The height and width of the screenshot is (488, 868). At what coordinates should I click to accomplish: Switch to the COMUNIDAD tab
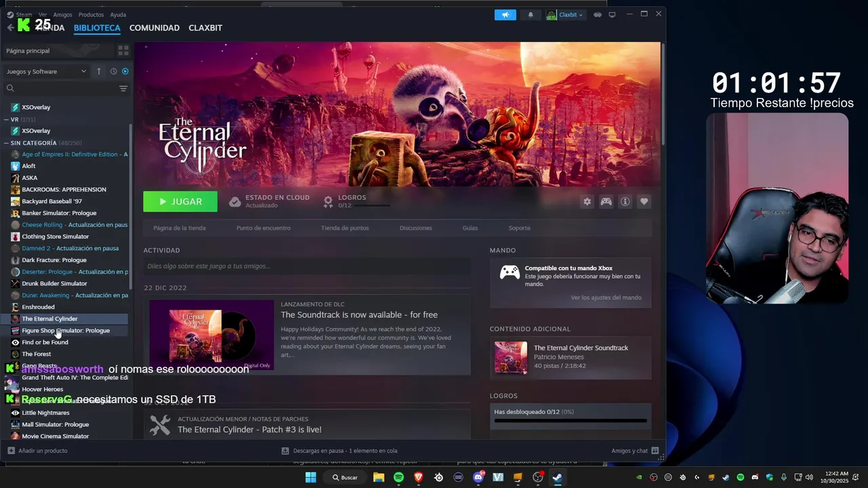point(155,28)
